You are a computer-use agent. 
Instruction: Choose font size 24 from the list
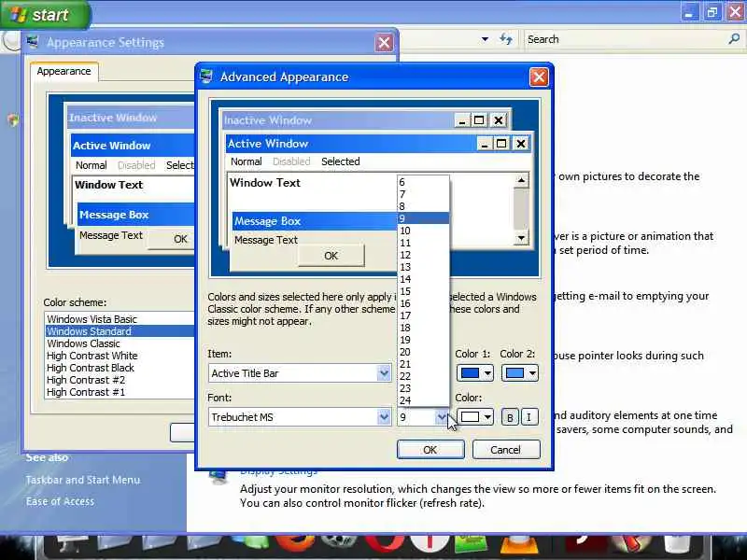[423, 400]
